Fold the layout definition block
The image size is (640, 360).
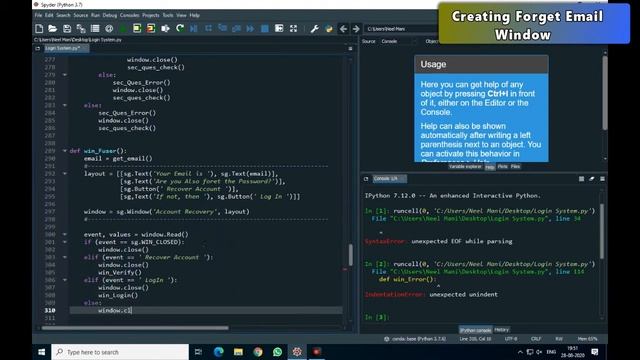64,173
